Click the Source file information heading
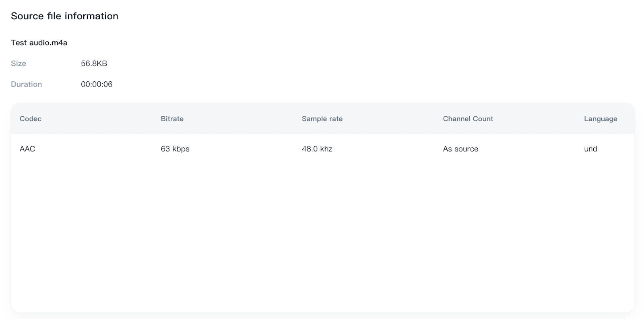 [x=64, y=16]
